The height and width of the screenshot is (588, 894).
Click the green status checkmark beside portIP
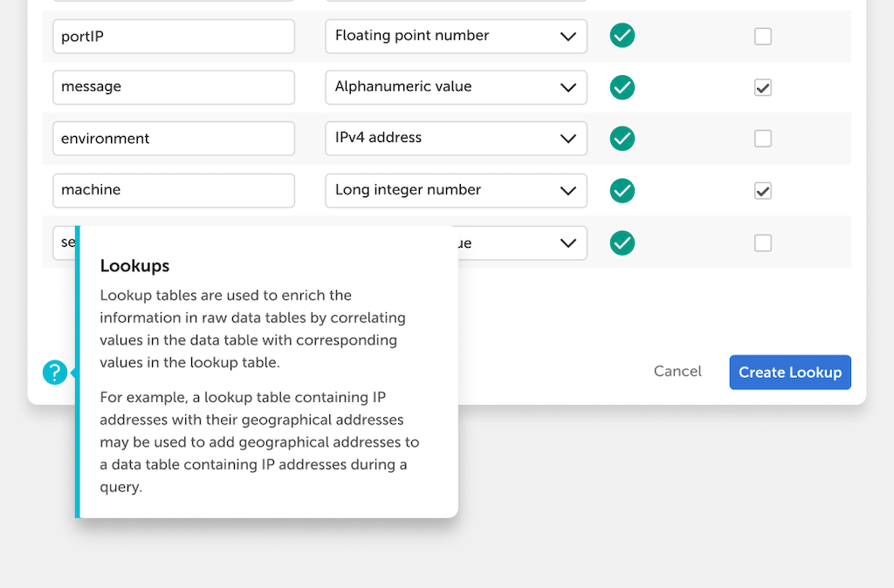(622, 36)
